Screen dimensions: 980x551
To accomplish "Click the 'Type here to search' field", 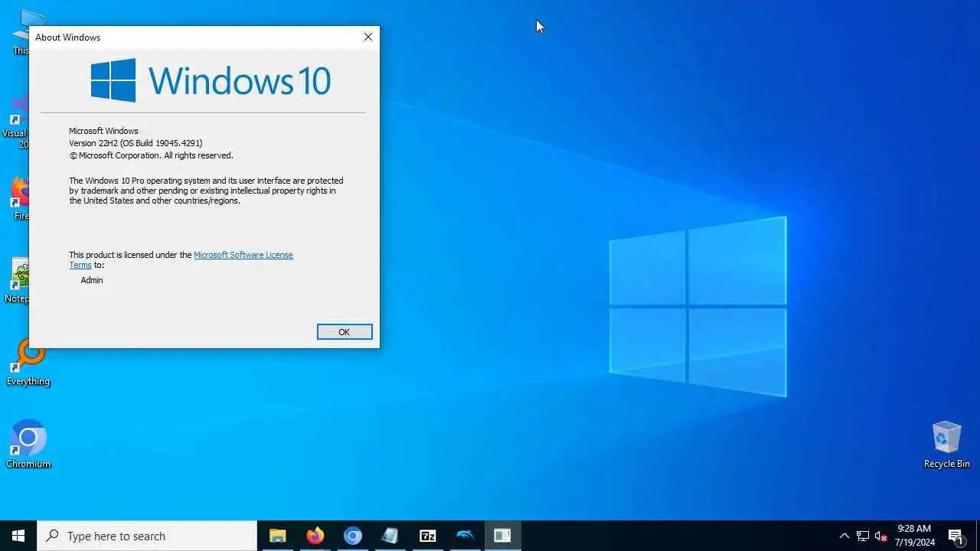I will (147, 536).
